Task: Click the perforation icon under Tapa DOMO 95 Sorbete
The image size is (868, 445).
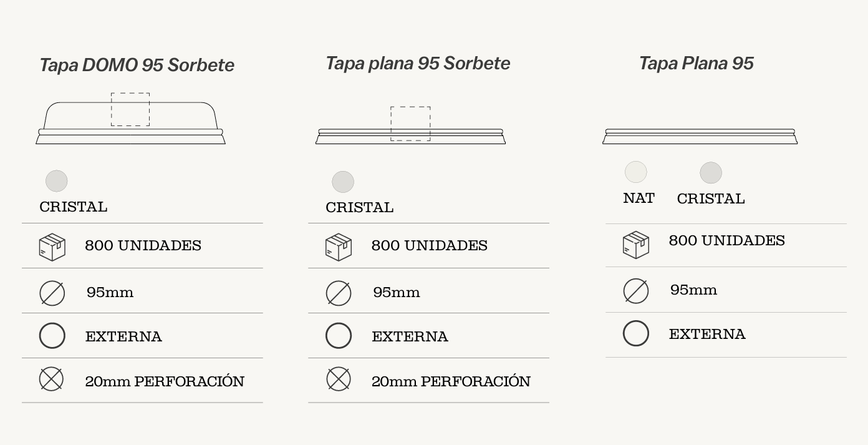Action: pos(52,379)
